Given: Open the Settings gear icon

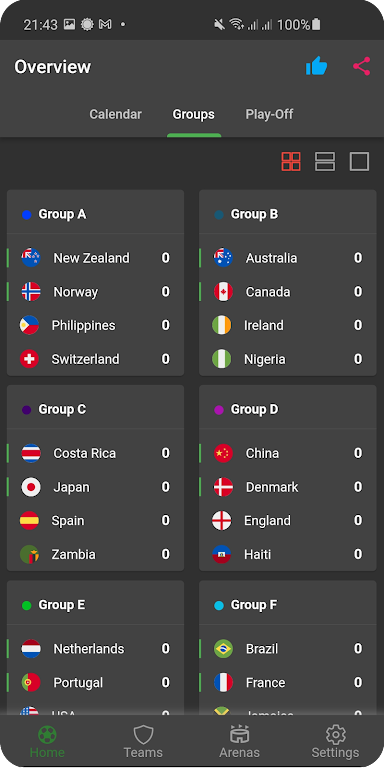Looking at the screenshot, I should tap(336, 735).
